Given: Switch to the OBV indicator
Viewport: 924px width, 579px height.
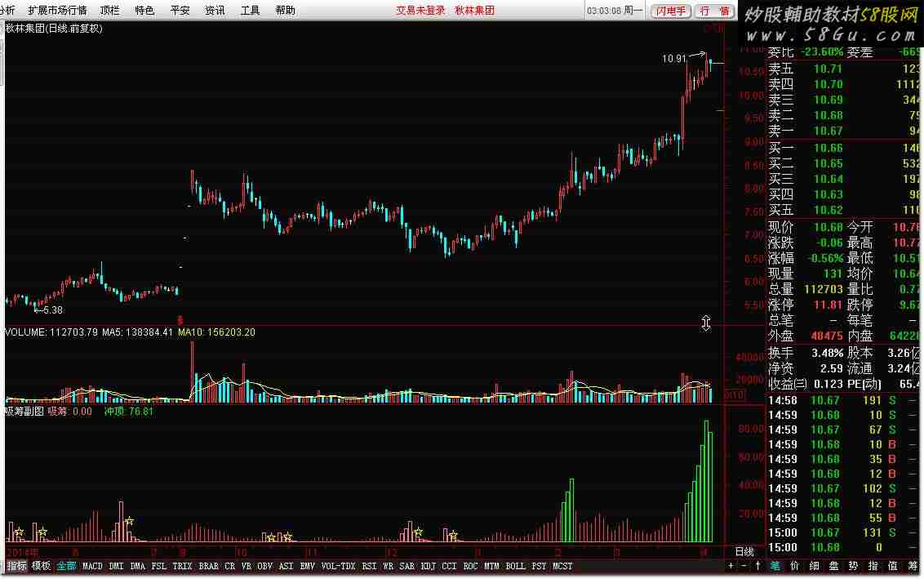Looking at the screenshot, I should pos(265,566).
